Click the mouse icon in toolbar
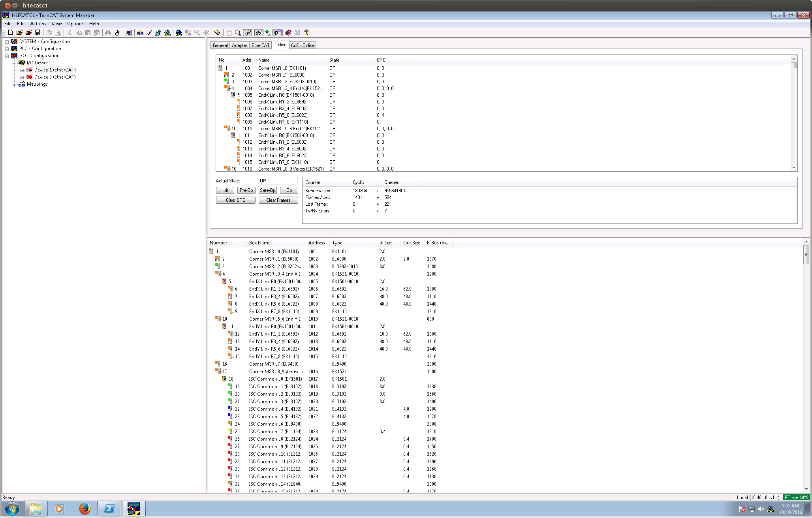Screen dimensions: 812x518 117,33
